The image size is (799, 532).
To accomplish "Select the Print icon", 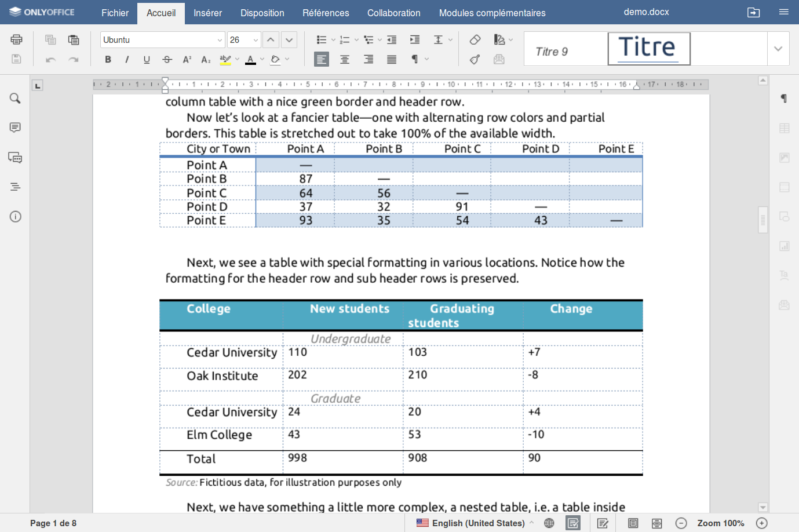I will [x=16, y=39].
